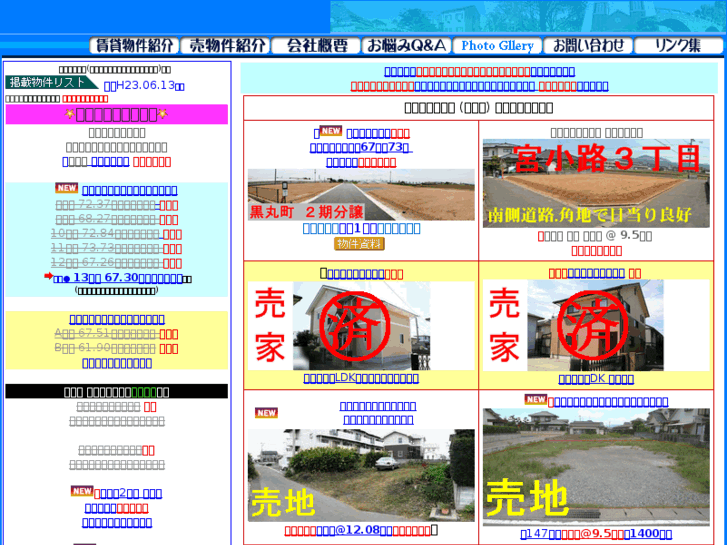Open the B lot 61.90 link in yellow section
The height and width of the screenshot is (545, 727).
pyautogui.click(x=107, y=348)
